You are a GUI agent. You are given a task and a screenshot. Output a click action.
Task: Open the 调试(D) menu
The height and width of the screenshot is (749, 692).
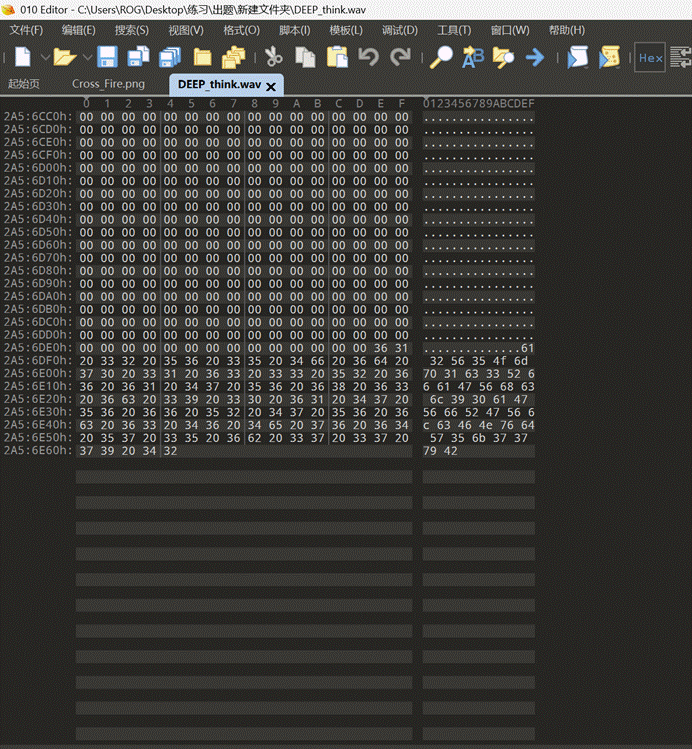(x=400, y=30)
